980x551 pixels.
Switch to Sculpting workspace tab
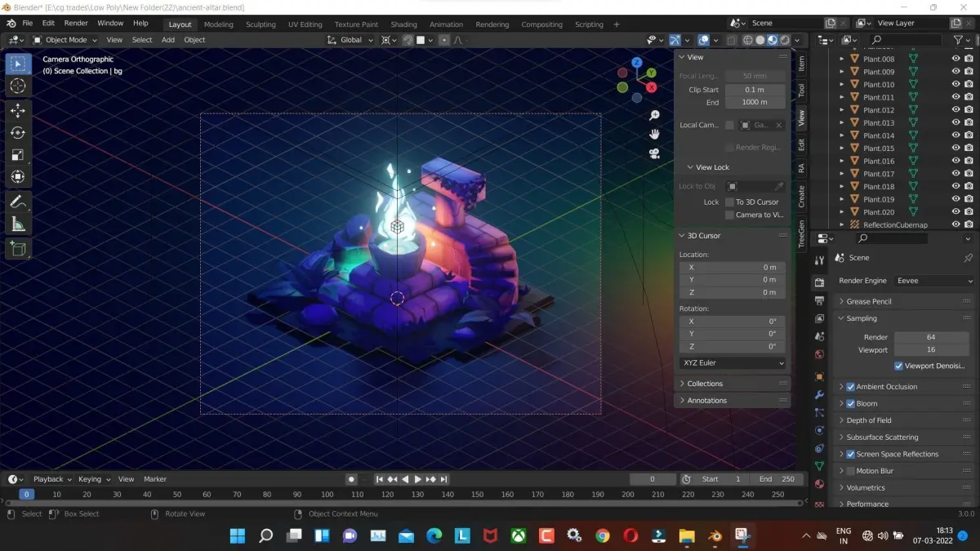pyautogui.click(x=261, y=24)
